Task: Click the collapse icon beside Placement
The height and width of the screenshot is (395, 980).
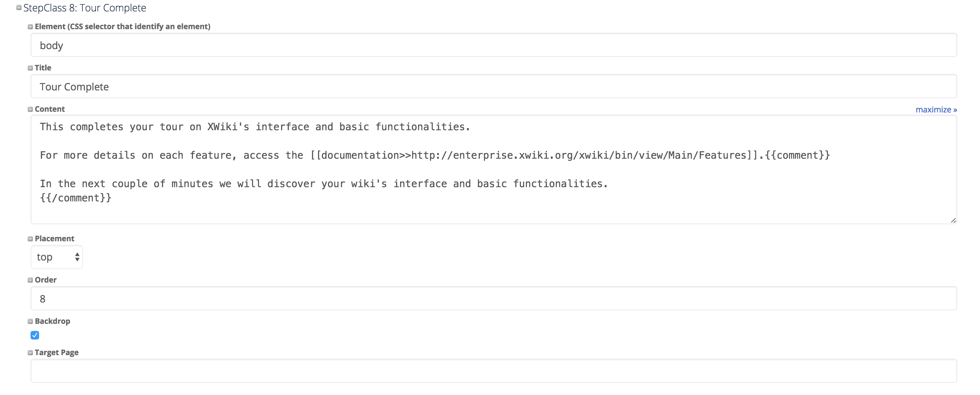Action: pyautogui.click(x=30, y=239)
